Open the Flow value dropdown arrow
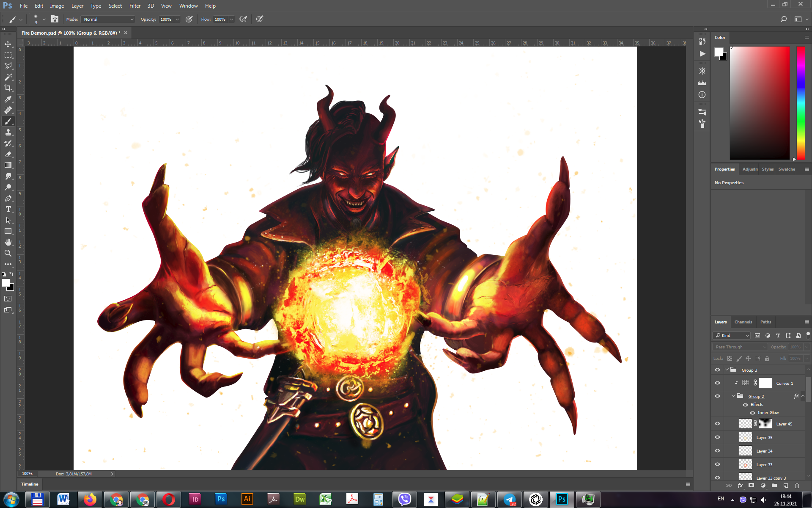Screen dimensions: 812x508 click(x=231, y=19)
